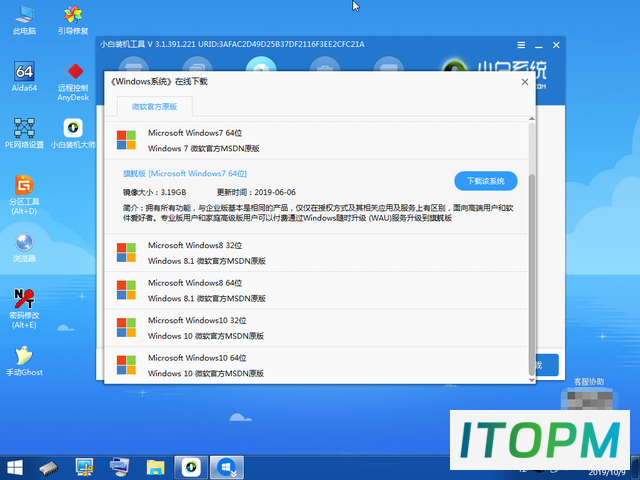640x480 pixels.
Task: Click text Windows 10 微软官方MSDN原版 under Windows10 64位
Action: (x=206, y=373)
